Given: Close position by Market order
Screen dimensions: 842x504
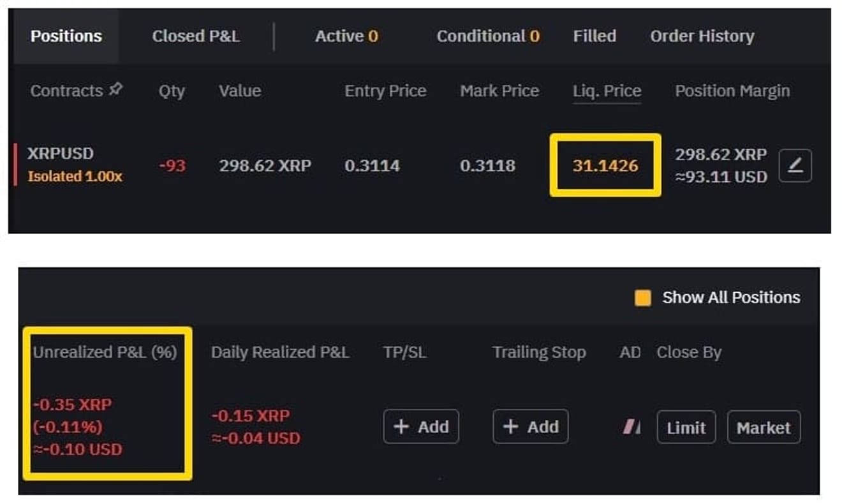Looking at the screenshot, I should [764, 427].
